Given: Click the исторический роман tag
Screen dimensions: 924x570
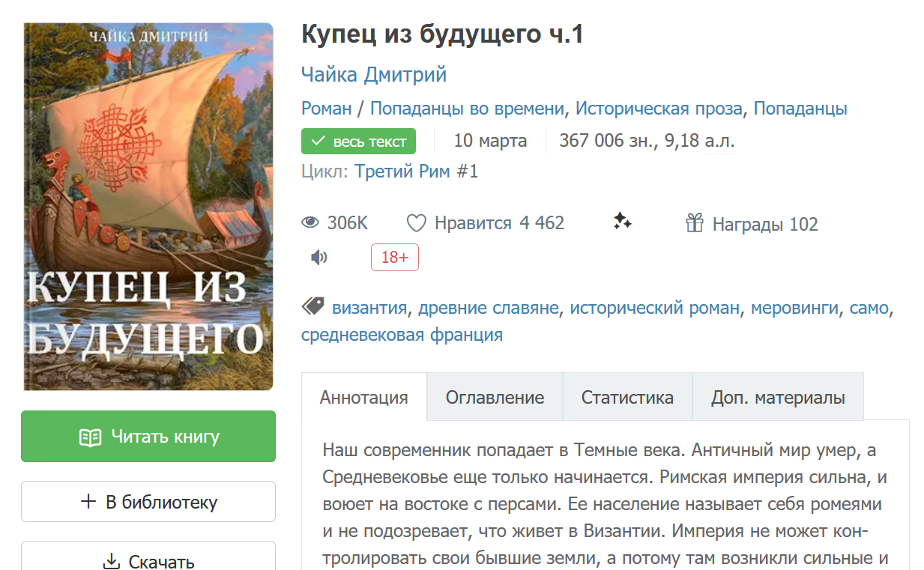Looking at the screenshot, I should (654, 308).
